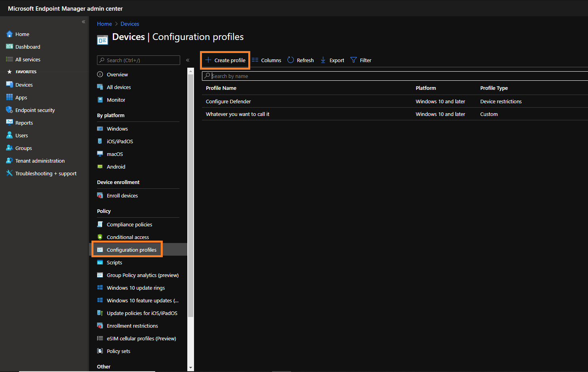Sort by Profile Type column header
The width and height of the screenshot is (588, 372).
(x=494, y=88)
